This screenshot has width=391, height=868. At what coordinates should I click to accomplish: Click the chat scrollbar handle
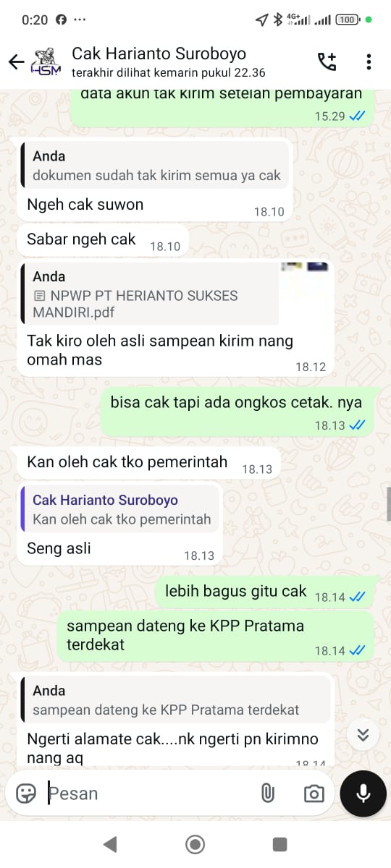pyautogui.click(x=388, y=504)
